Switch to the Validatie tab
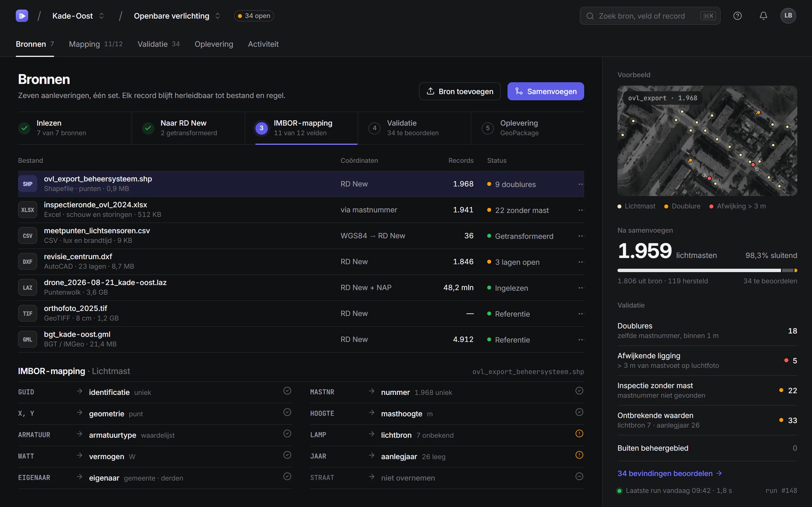 coord(159,44)
